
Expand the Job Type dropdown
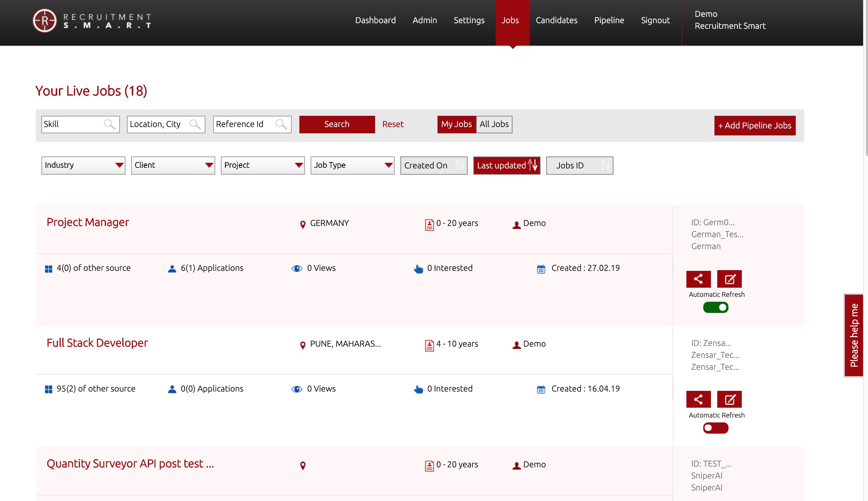pos(353,165)
